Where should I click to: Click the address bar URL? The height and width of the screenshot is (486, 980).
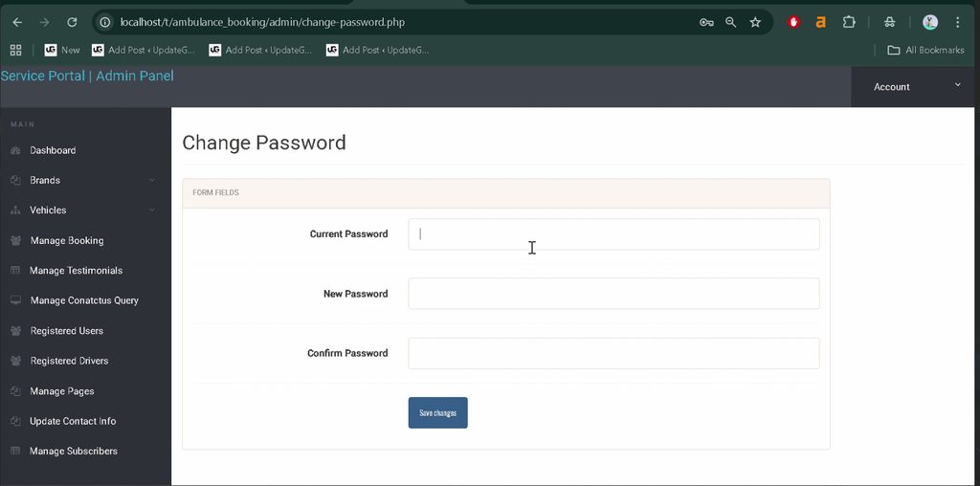pyautogui.click(x=262, y=23)
